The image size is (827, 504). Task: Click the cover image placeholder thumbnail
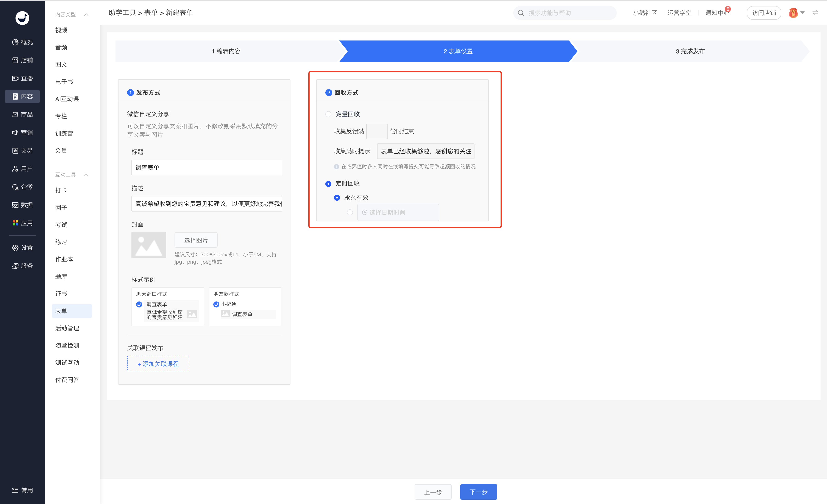(148, 245)
